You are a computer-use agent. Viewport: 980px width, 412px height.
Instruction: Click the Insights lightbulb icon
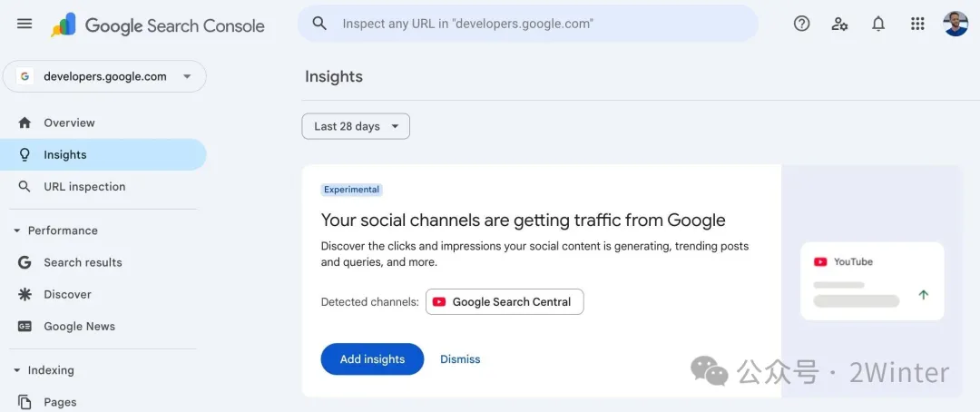pyautogui.click(x=24, y=154)
